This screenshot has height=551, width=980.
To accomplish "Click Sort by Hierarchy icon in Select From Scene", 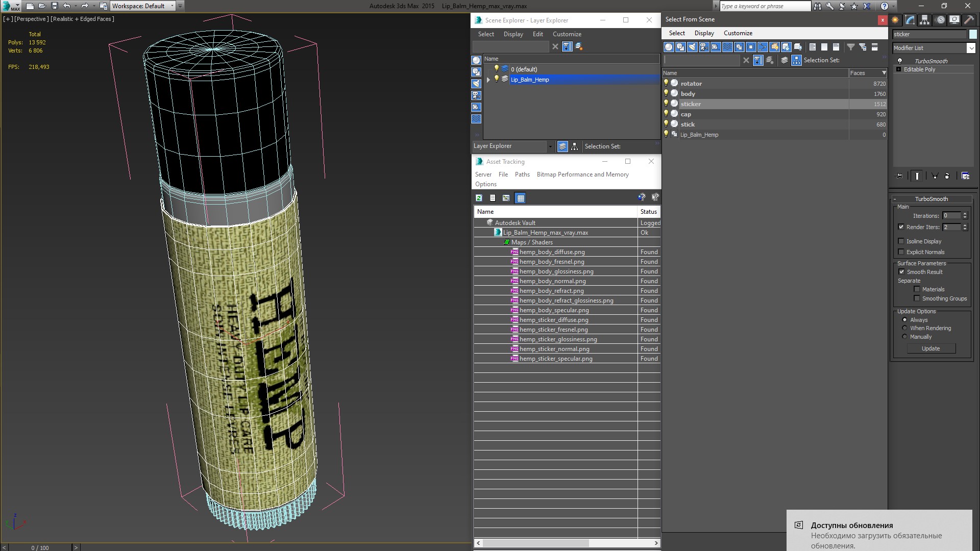I will tap(797, 60).
